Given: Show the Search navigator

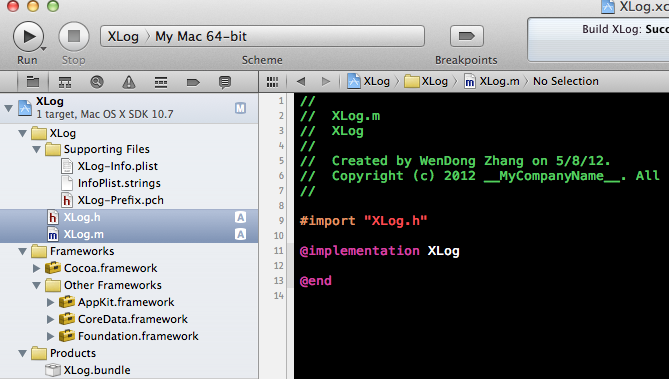Looking at the screenshot, I should pos(97,82).
